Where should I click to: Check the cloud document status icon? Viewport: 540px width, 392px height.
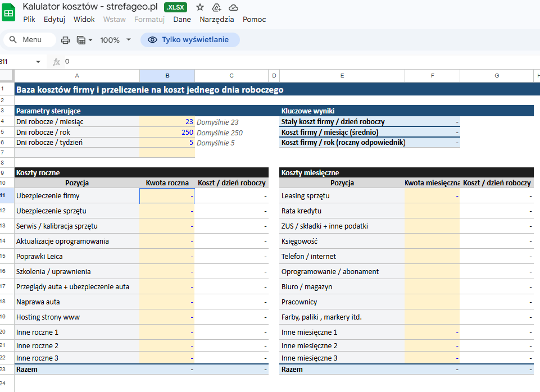[234, 7]
